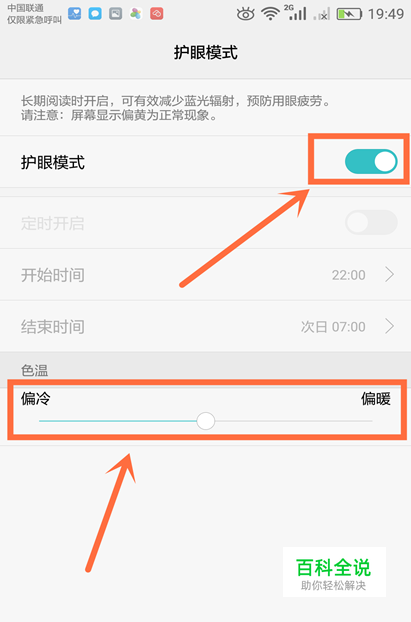Tap the gallery picture notification icon
411x622 pixels.
(x=115, y=14)
